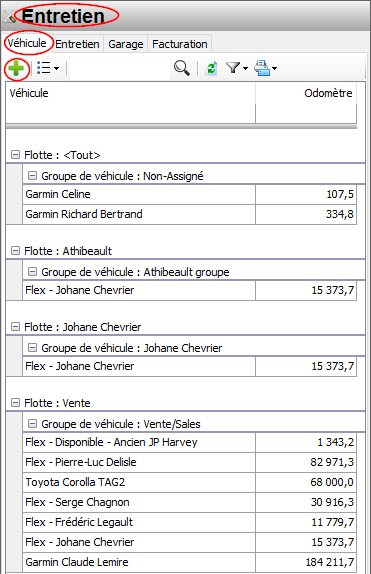Open the funnel filter icon
This screenshot has width=371, height=574.
233,68
